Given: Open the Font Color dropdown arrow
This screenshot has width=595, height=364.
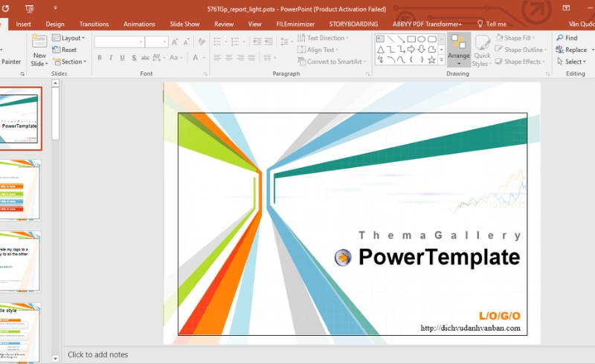Looking at the screenshot, I should click(204, 58).
